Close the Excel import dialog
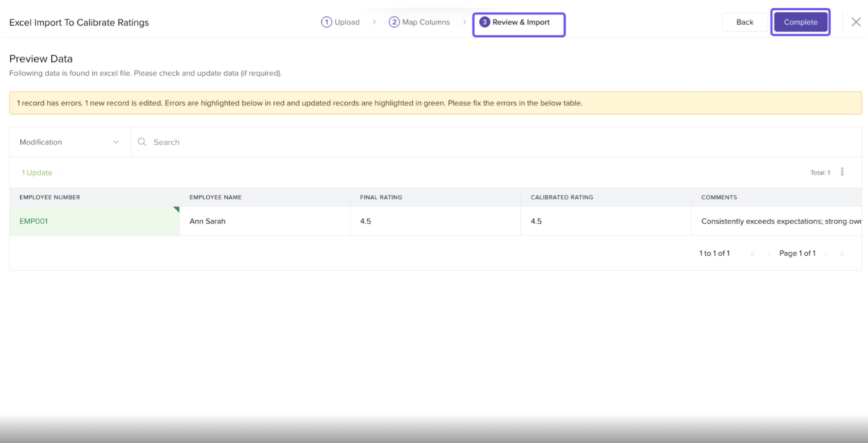Viewport: 868px width, 443px height. [x=856, y=22]
